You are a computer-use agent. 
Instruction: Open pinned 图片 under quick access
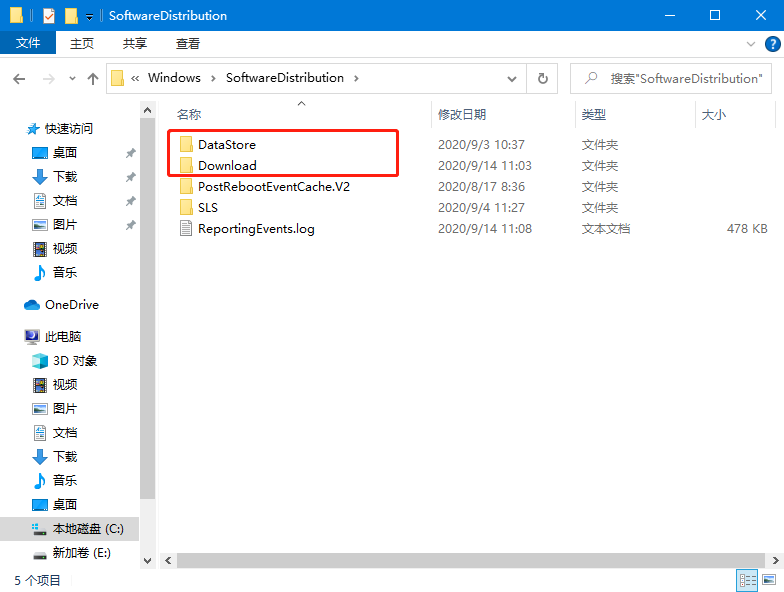[x=65, y=224]
